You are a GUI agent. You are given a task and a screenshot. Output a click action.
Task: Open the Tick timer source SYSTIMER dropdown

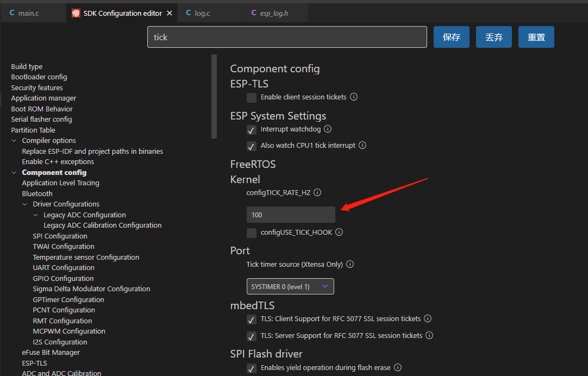(x=290, y=286)
